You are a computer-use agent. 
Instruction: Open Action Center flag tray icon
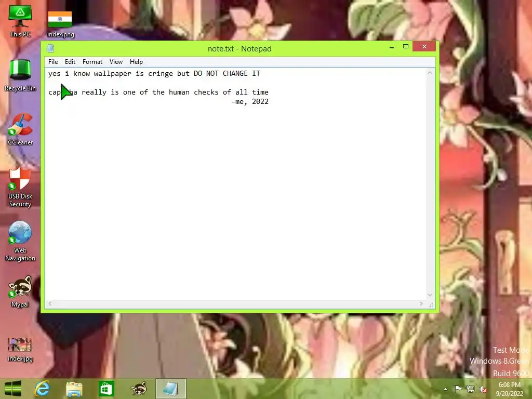(458, 389)
